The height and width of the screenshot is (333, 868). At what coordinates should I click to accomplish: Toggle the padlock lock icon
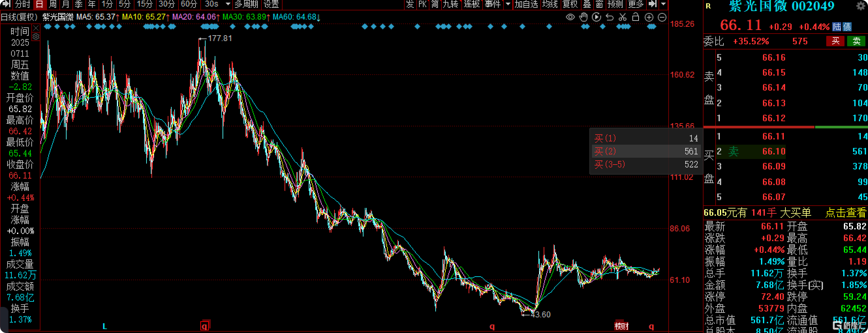click(x=636, y=17)
